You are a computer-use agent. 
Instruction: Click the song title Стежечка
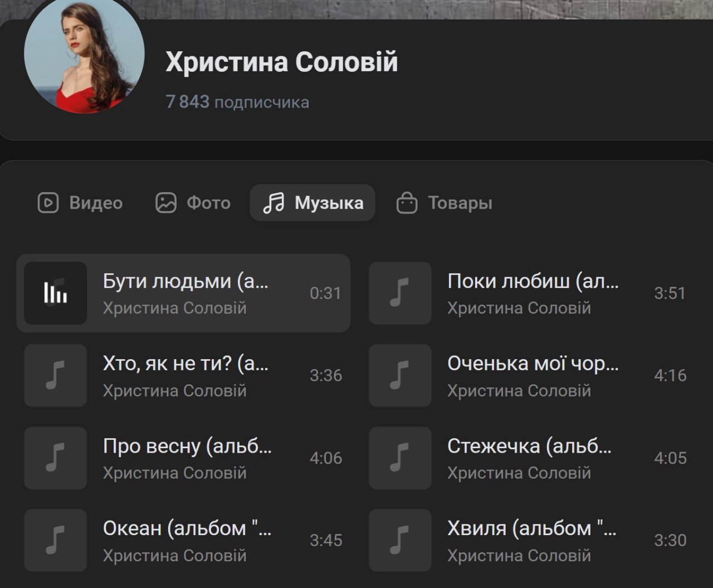[529, 446]
